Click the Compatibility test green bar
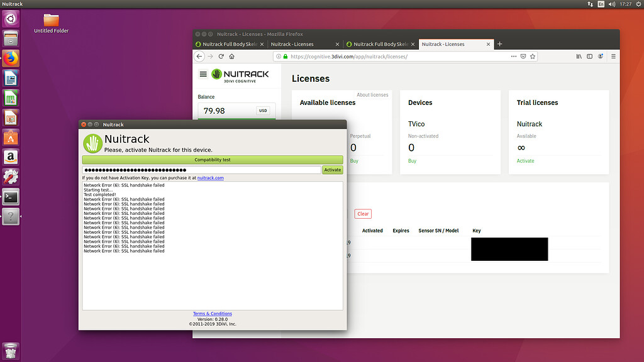Image resolution: width=644 pixels, height=362 pixels. 213,160
